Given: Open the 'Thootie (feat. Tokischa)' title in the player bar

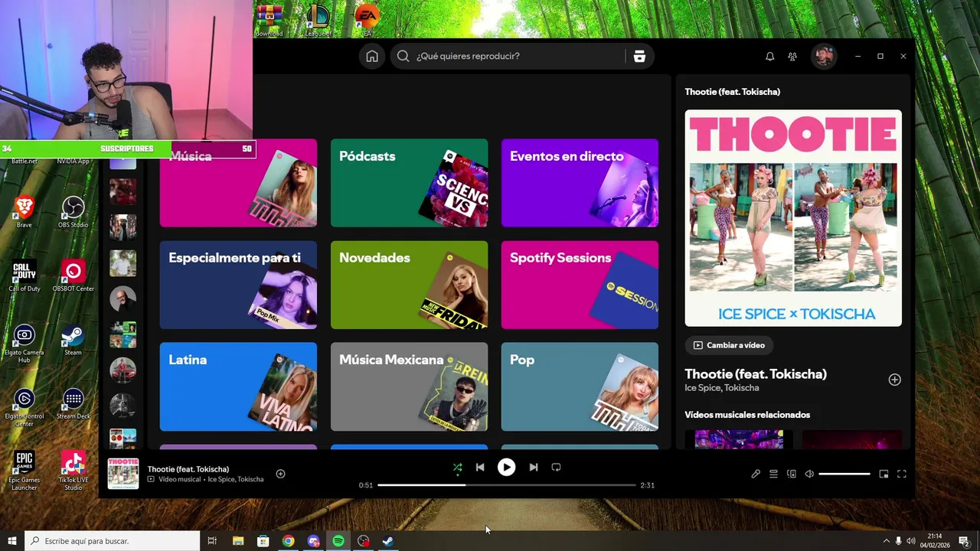Looking at the screenshot, I should [x=188, y=469].
